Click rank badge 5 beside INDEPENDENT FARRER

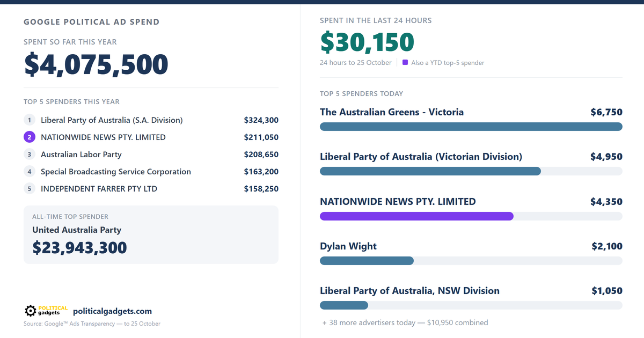(x=30, y=189)
